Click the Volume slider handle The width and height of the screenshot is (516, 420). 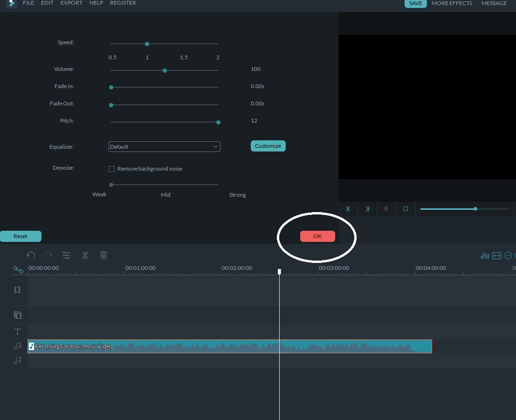coord(165,70)
